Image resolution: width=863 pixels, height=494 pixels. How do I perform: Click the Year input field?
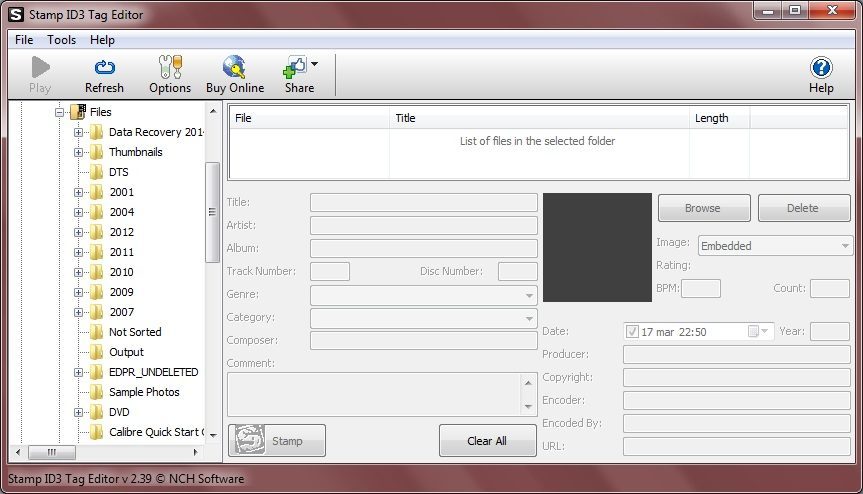pyautogui.click(x=830, y=332)
